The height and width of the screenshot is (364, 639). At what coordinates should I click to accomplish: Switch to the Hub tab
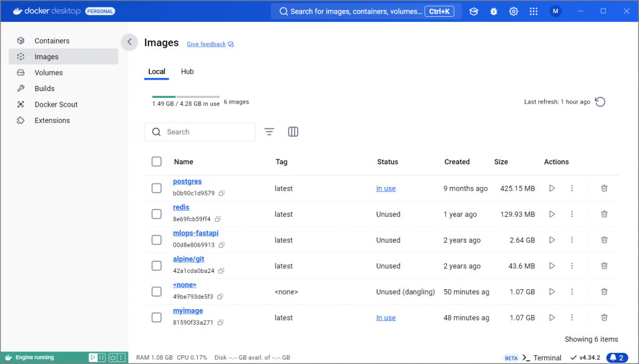pyautogui.click(x=187, y=72)
